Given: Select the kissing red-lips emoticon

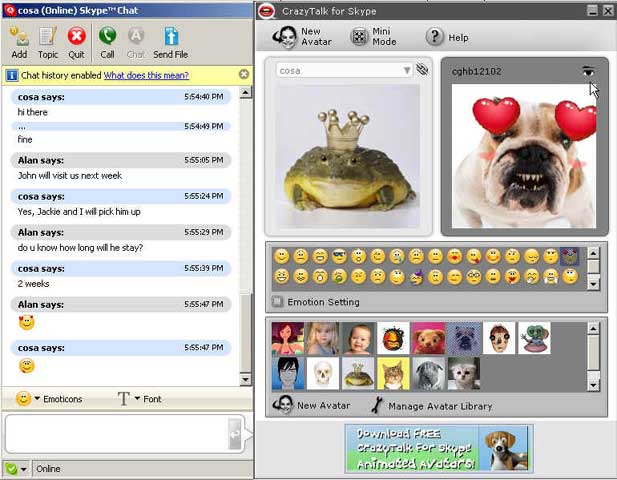Looking at the screenshot, I should tap(455, 257).
